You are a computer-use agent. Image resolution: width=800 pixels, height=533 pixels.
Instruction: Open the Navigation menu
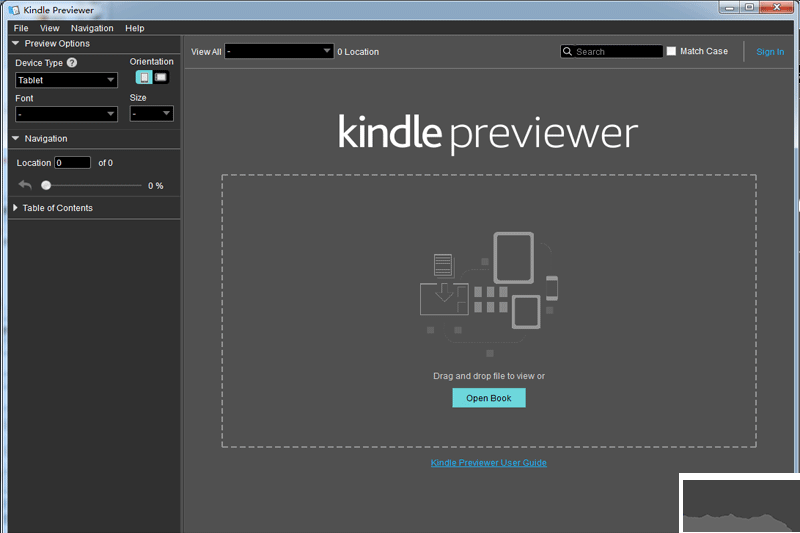[92, 28]
